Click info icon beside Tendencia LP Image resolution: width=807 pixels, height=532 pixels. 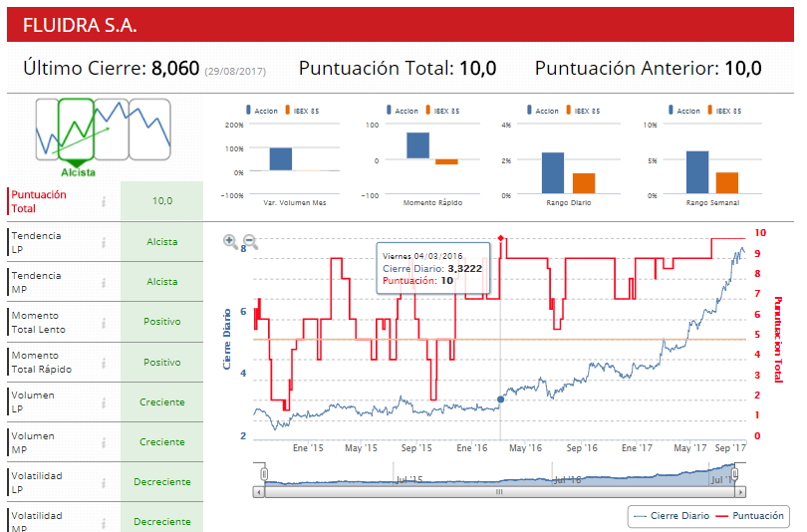point(104,242)
